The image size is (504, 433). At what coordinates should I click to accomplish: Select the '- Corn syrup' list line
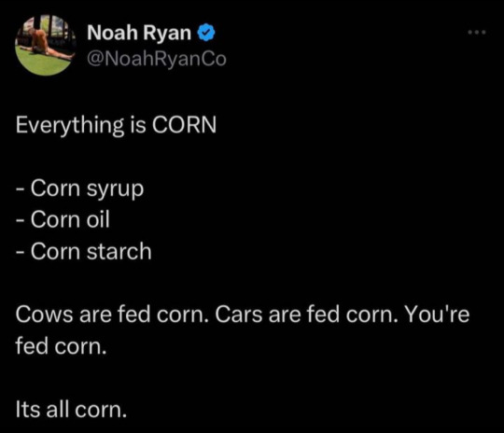(79, 189)
